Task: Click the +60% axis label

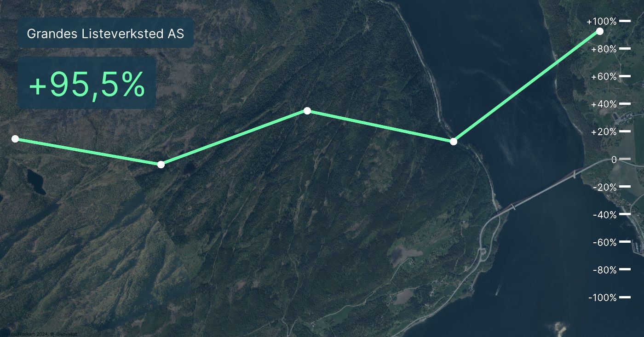Action: (604, 76)
